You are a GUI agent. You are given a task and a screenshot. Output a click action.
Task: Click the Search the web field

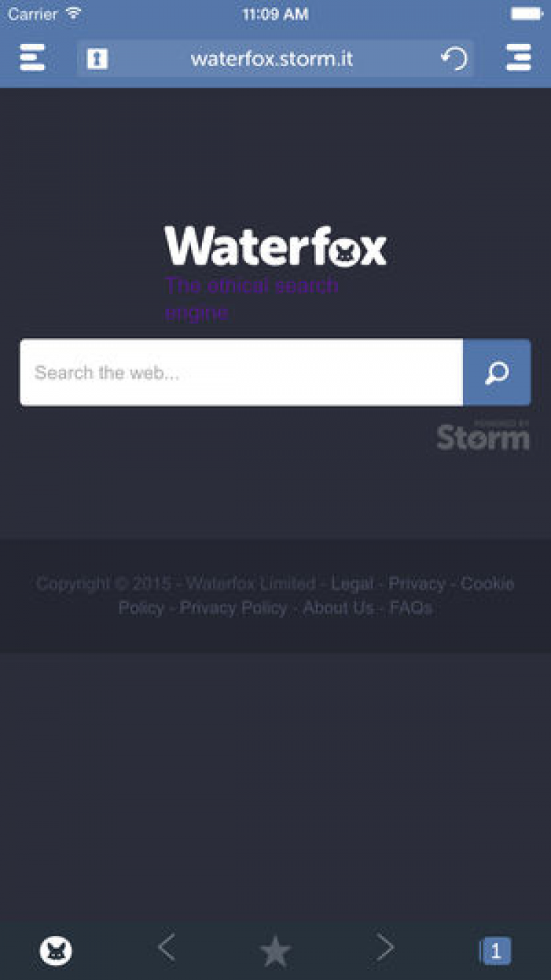[x=241, y=372]
